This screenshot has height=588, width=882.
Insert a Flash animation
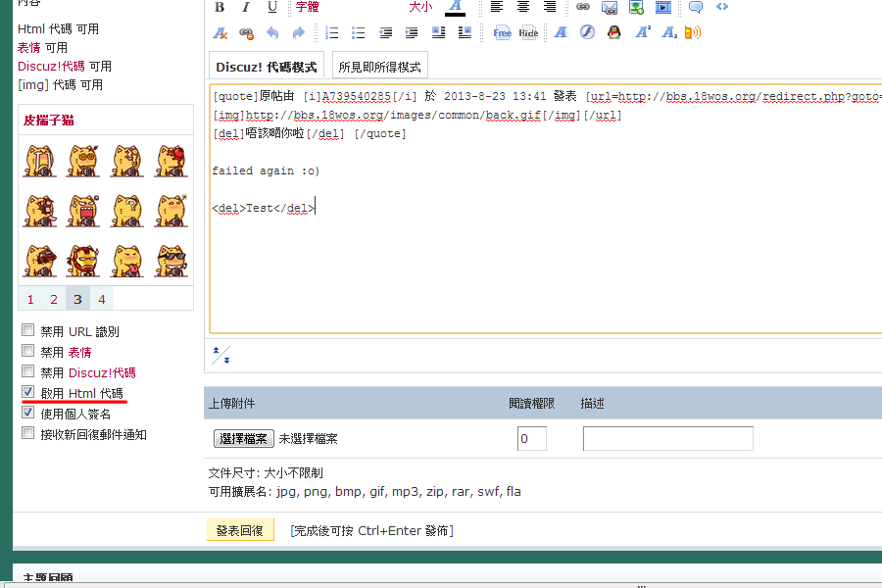[x=587, y=32]
